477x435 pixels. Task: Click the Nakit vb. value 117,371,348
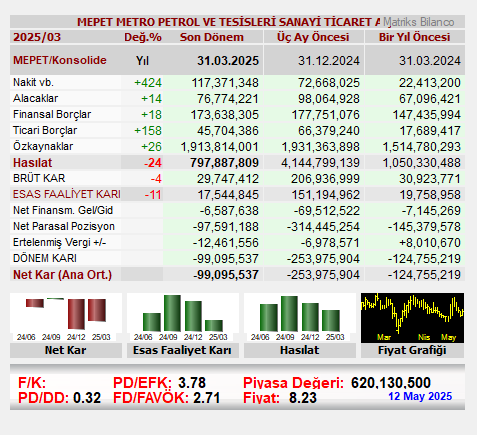click(x=225, y=83)
